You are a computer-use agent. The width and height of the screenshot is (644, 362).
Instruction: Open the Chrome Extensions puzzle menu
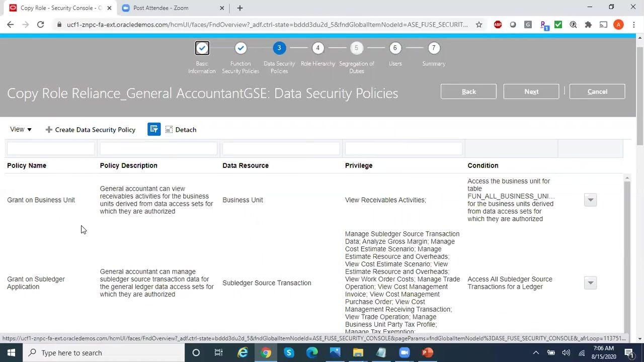click(588, 24)
